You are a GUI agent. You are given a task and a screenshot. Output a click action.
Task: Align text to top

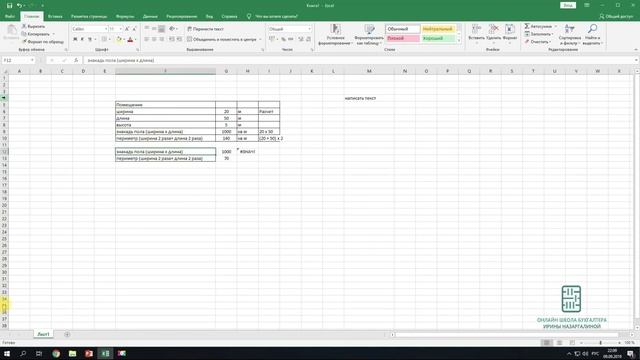pos(147,29)
